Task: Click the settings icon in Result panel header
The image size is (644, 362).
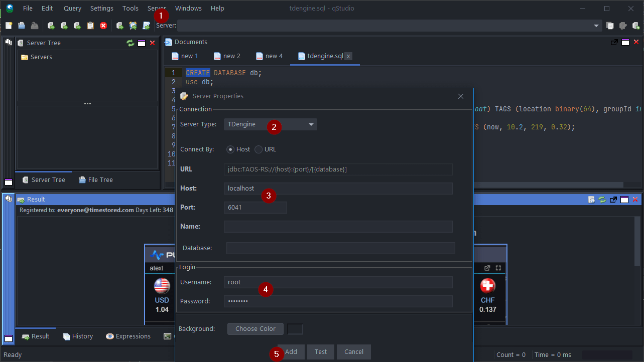Action: click(591, 200)
